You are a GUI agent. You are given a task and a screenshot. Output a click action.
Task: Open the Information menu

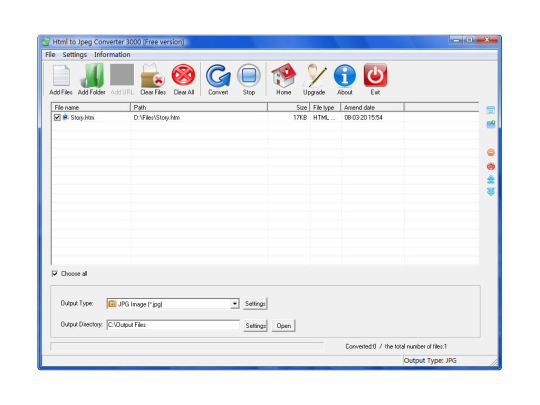coord(112,55)
